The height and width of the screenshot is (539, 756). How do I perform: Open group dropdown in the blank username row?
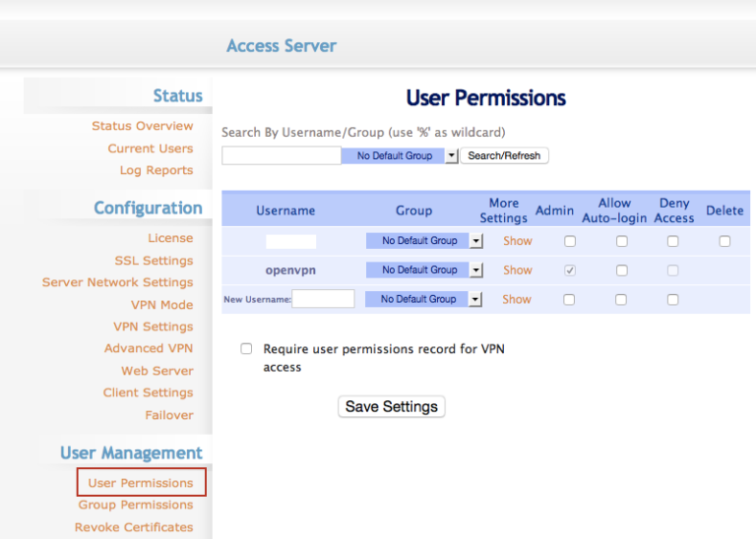pos(424,240)
